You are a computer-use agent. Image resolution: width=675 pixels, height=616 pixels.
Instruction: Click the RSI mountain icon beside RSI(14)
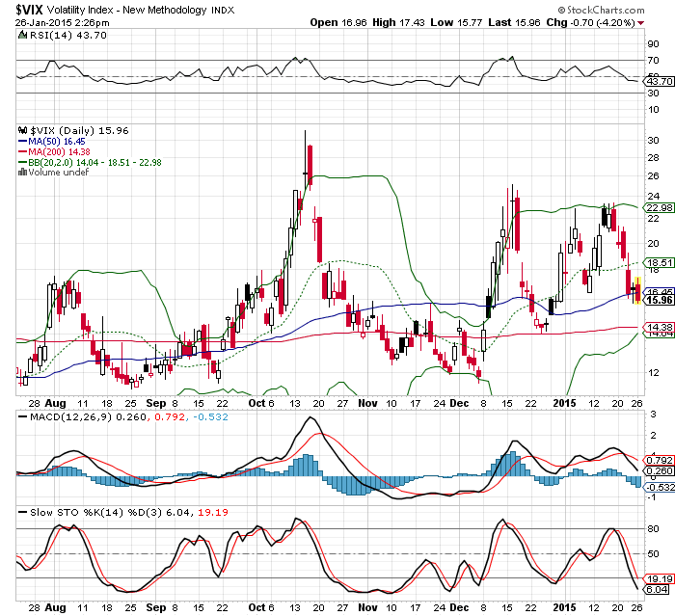[x=22, y=35]
